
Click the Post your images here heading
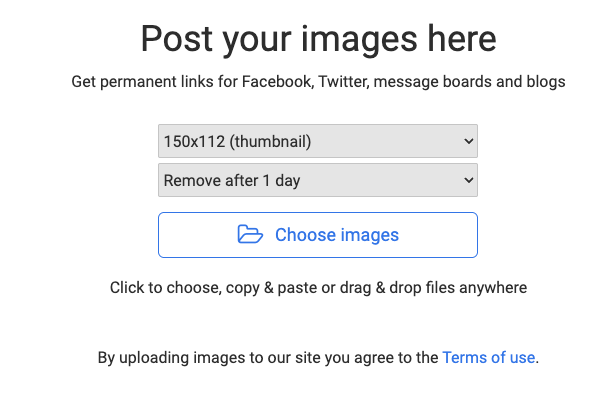coord(318,38)
